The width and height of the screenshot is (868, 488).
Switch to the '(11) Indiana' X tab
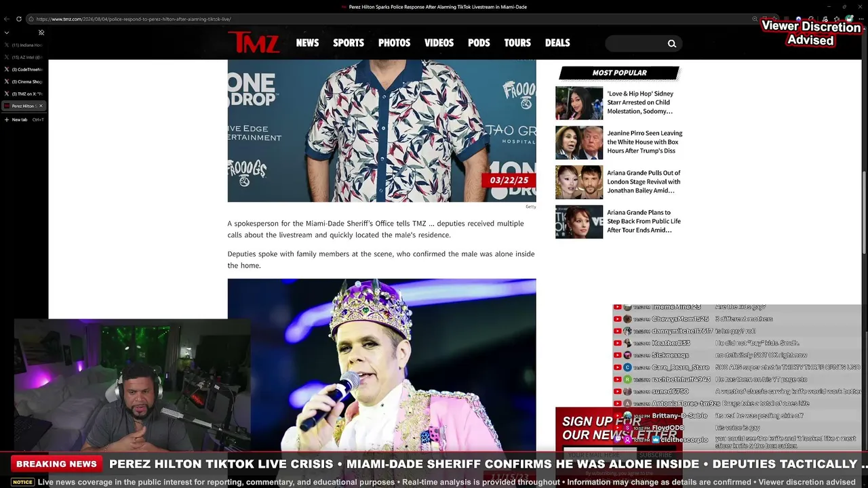[x=24, y=45]
